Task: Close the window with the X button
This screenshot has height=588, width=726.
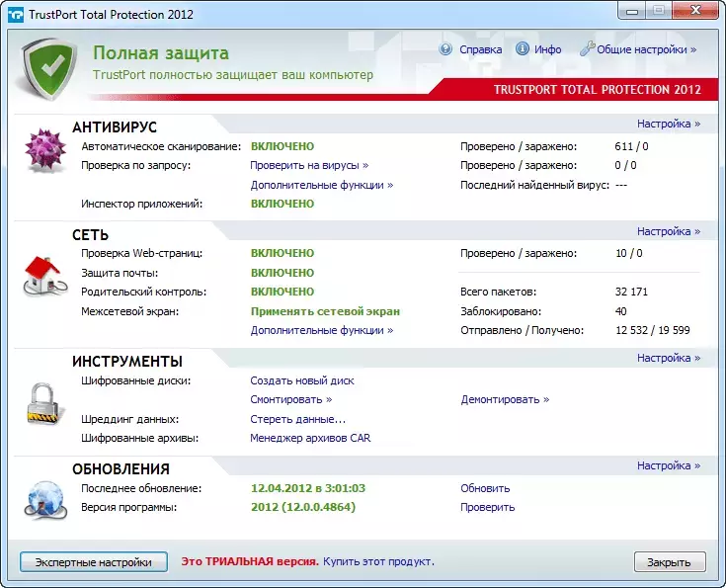Action: (x=695, y=11)
